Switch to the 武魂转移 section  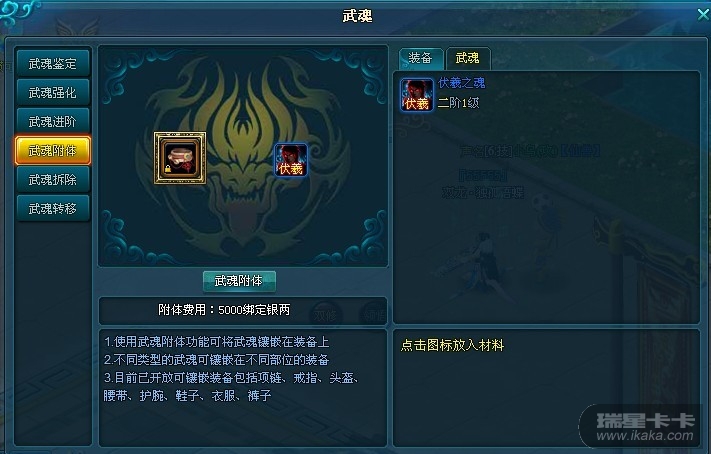click(x=53, y=209)
